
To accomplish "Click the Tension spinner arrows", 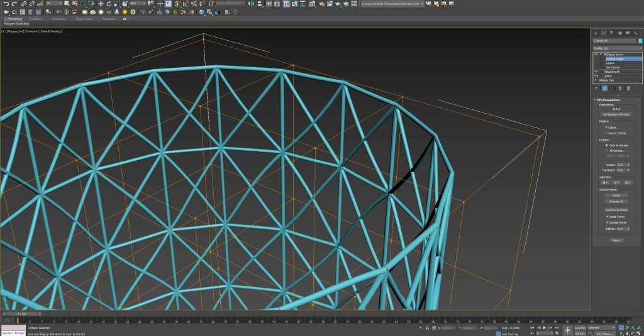I will [628, 165].
